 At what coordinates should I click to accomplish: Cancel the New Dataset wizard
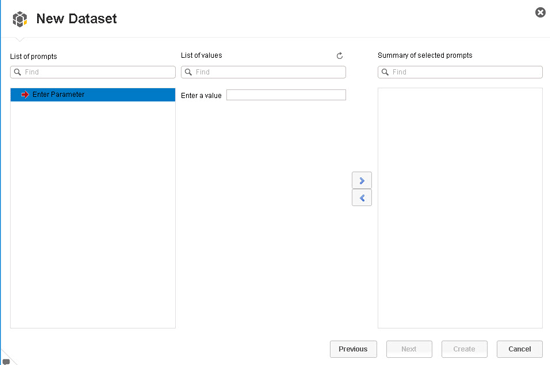[519, 349]
